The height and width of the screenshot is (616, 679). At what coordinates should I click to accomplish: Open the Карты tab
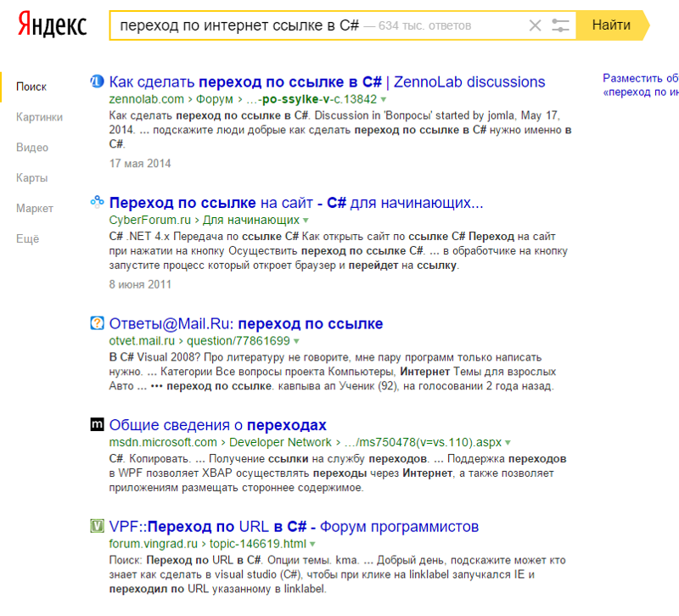click(31, 177)
